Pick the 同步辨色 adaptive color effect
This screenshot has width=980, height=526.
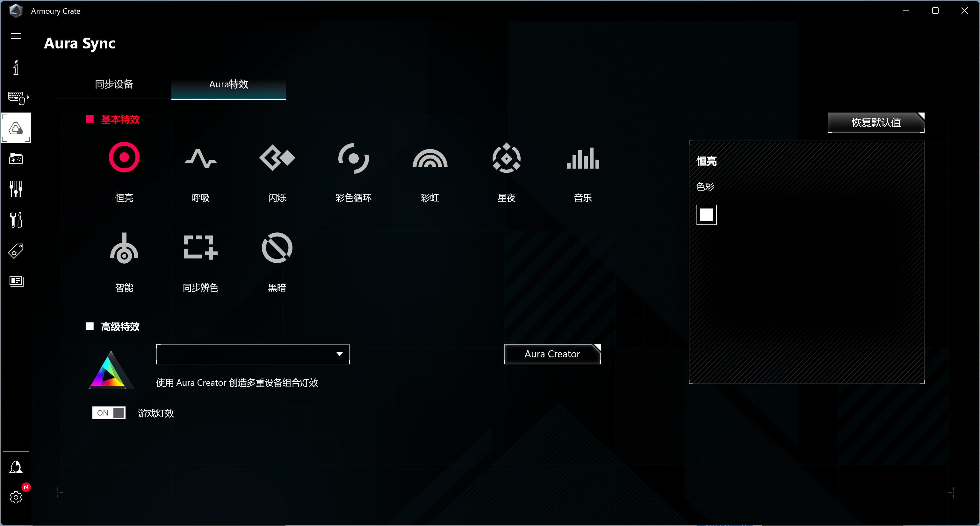(x=200, y=247)
